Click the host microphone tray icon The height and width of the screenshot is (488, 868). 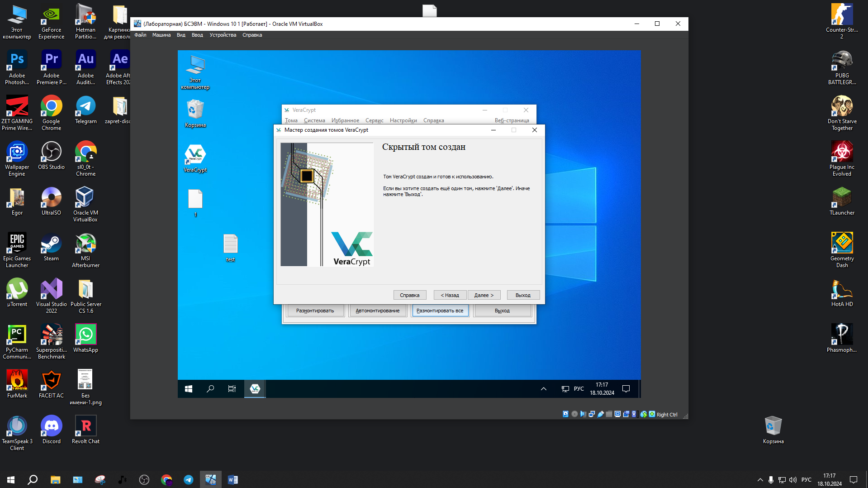[771, 480]
